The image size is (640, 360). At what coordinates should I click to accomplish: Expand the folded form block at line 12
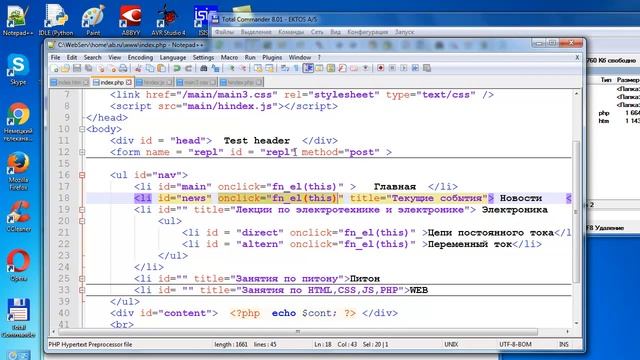point(82,152)
